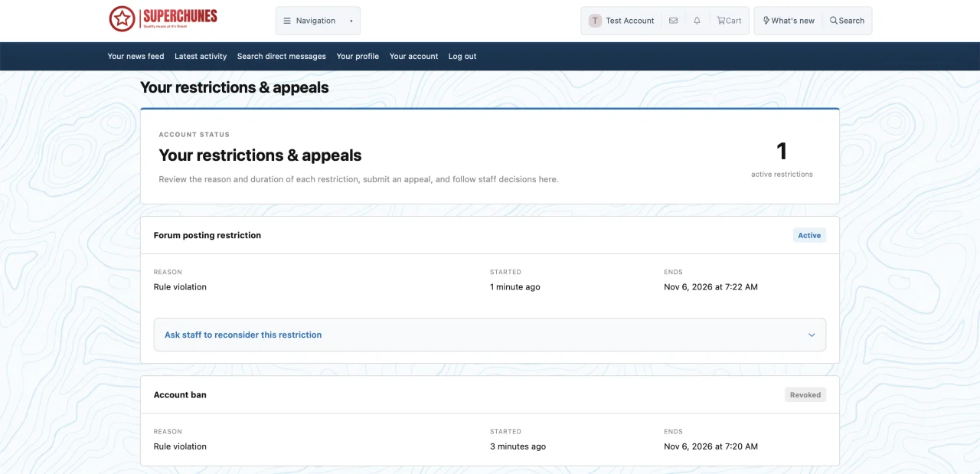Open the notifications bell icon

click(697, 21)
